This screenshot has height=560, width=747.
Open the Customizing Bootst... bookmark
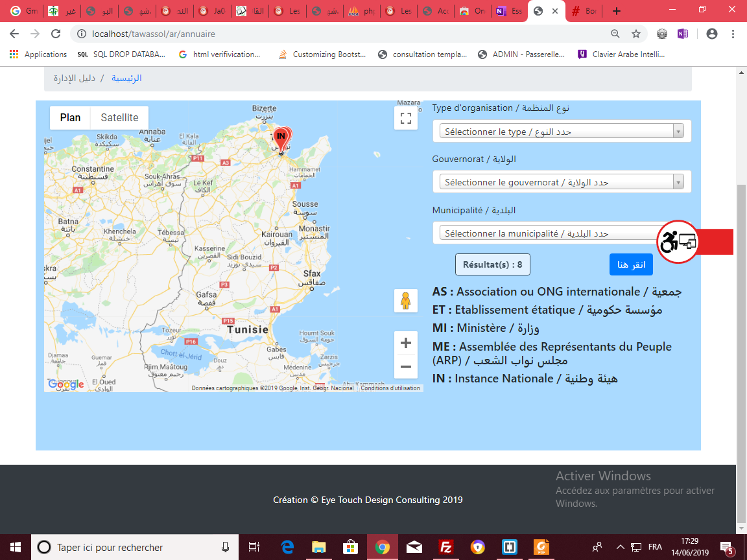(322, 54)
